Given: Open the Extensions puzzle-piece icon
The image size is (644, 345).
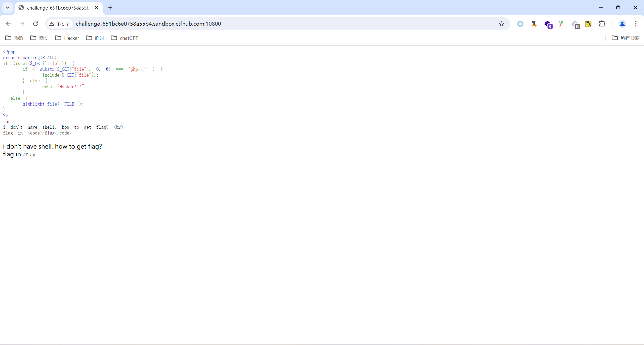Looking at the screenshot, I should coord(602,24).
